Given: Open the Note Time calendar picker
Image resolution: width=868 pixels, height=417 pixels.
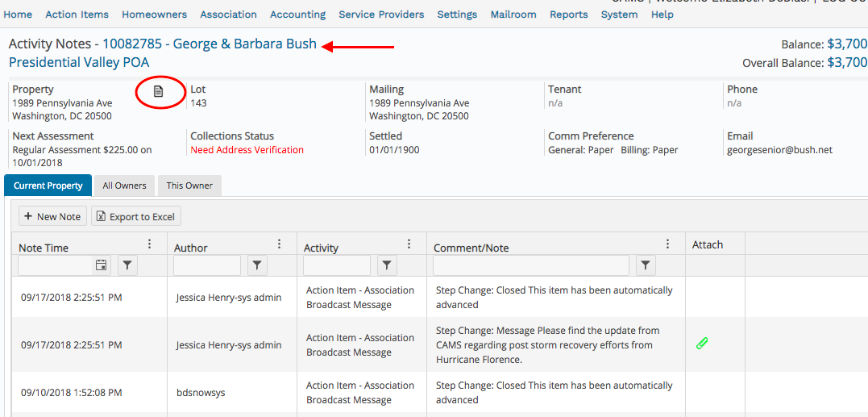Looking at the screenshot, I should tap(101, 266).
